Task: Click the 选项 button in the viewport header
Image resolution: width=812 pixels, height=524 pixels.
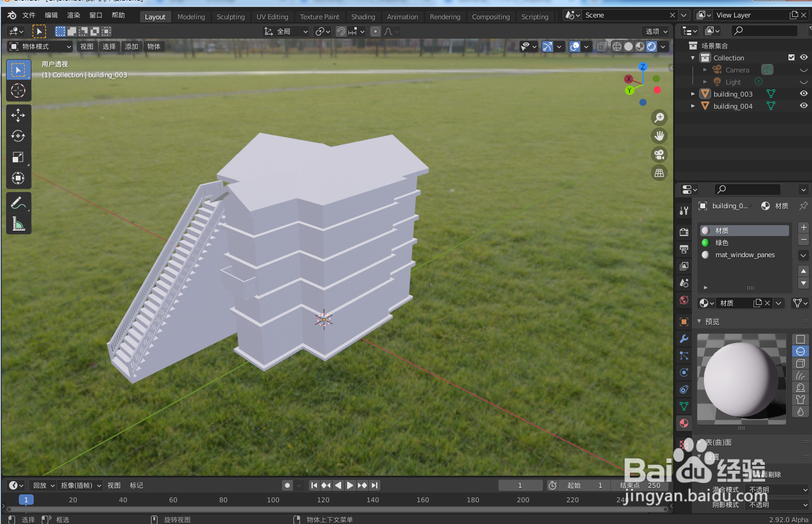Action: 656,31
